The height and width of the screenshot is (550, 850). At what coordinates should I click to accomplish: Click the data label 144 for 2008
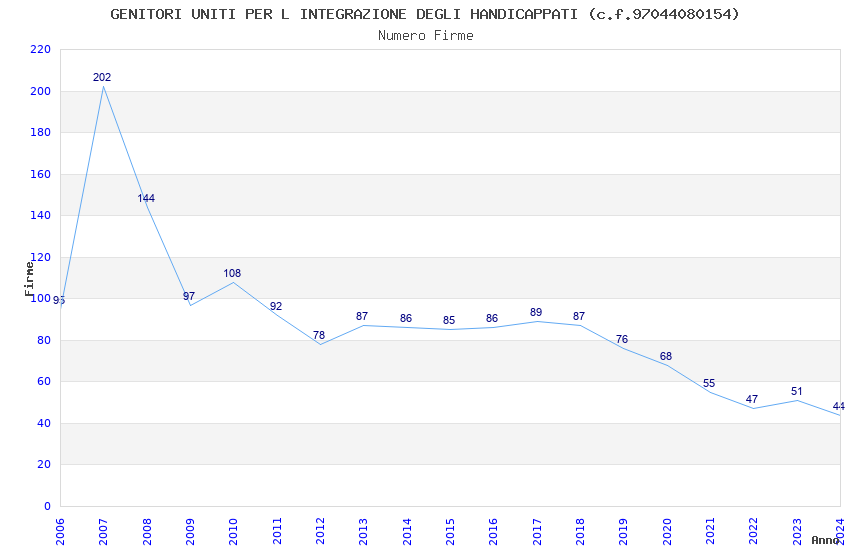(x=146, y=198)
